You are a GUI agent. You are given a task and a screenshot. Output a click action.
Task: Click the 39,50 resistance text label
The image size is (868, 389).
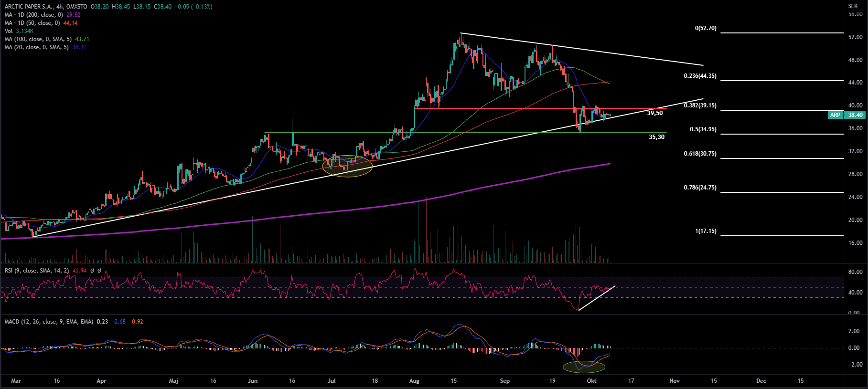(654, 113)
